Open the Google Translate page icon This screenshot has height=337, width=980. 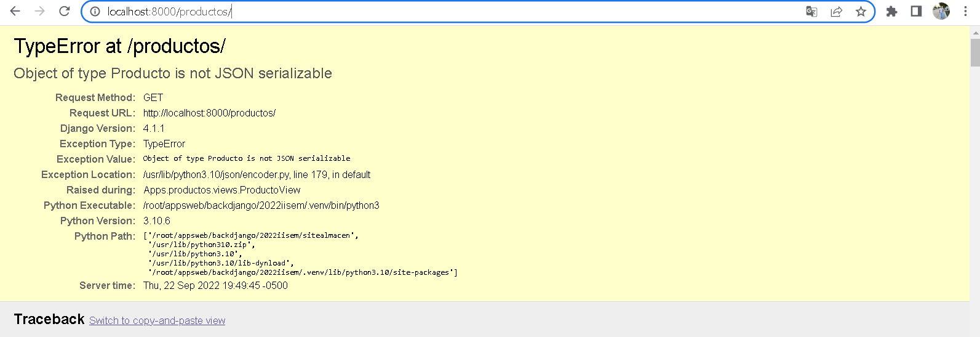(x=811, y=12)
